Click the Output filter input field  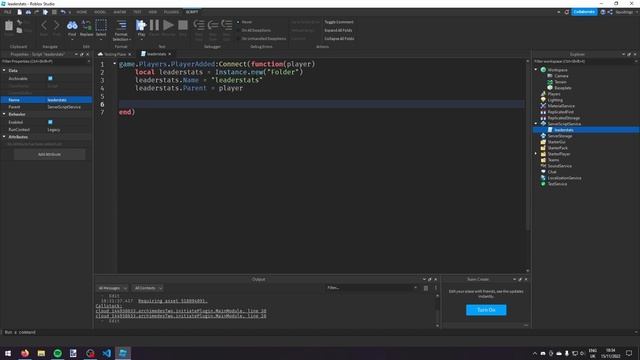(x=371, y=288)
